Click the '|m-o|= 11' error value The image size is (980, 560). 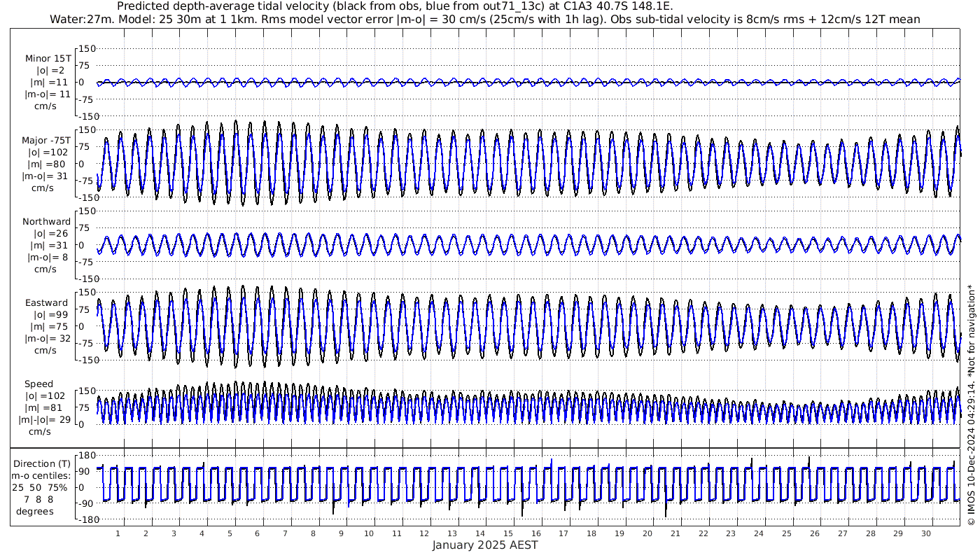tap(48, 94)
